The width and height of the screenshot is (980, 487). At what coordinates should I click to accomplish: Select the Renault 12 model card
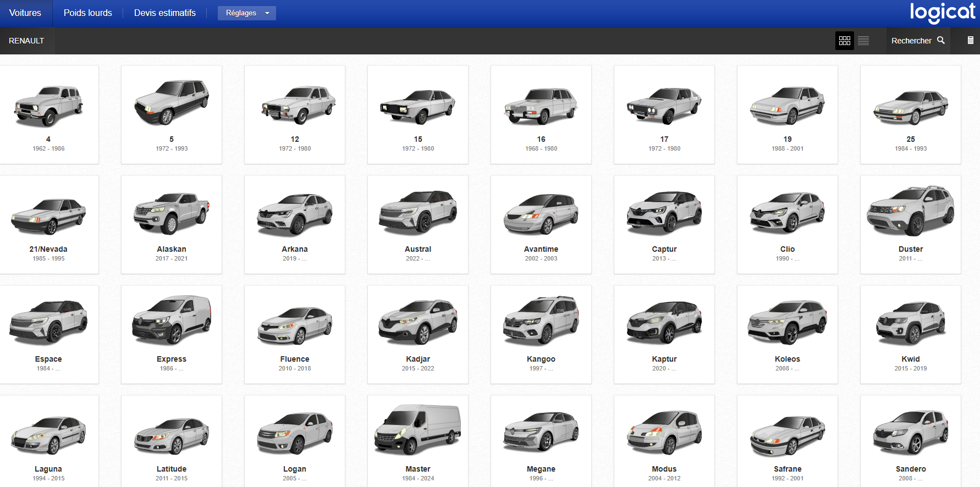(x=295, y=115)
